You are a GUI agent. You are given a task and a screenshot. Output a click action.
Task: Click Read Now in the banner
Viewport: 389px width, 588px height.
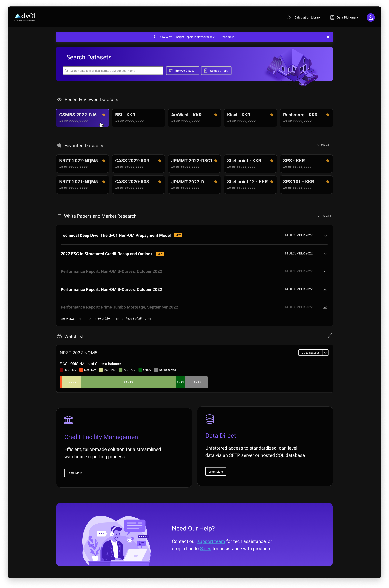[x=227, y=37]
